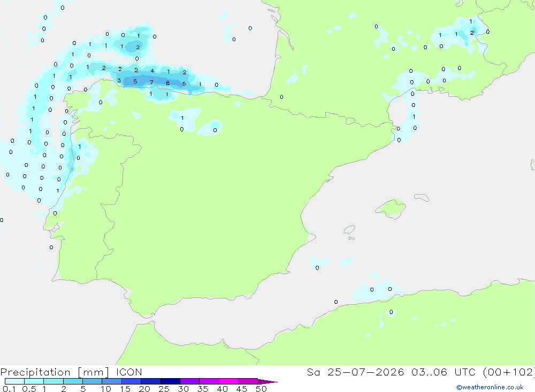
Task: Choose the 2 to 5 mm legend swatch
Action: point(73,381)
